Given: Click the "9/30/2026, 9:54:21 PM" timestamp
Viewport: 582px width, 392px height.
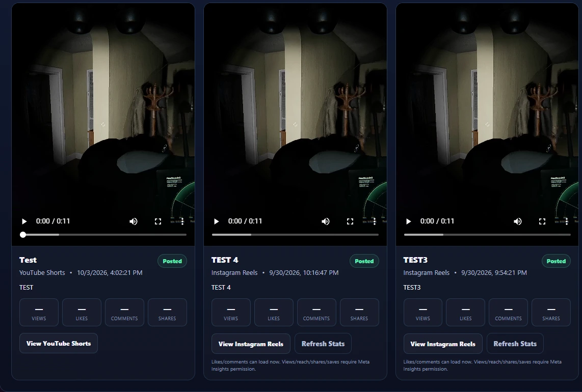Looking at the screenshot, I should [x=494, y=272].
